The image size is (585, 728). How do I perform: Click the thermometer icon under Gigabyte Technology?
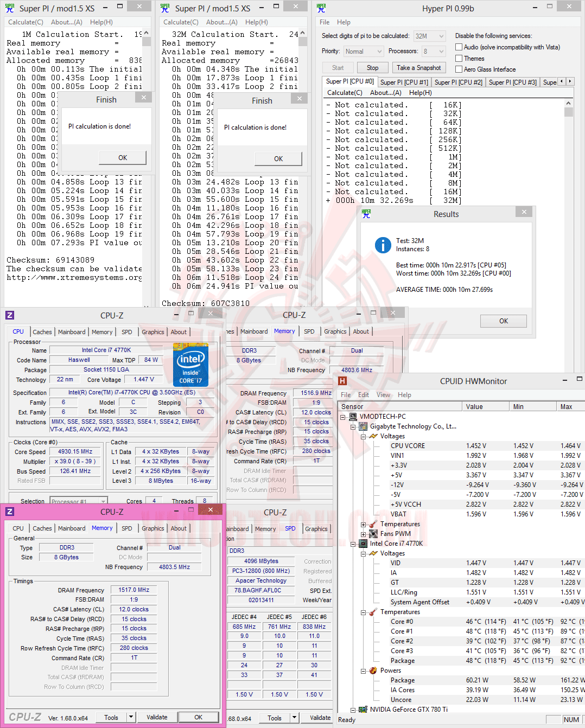click(x=373, y=524)
